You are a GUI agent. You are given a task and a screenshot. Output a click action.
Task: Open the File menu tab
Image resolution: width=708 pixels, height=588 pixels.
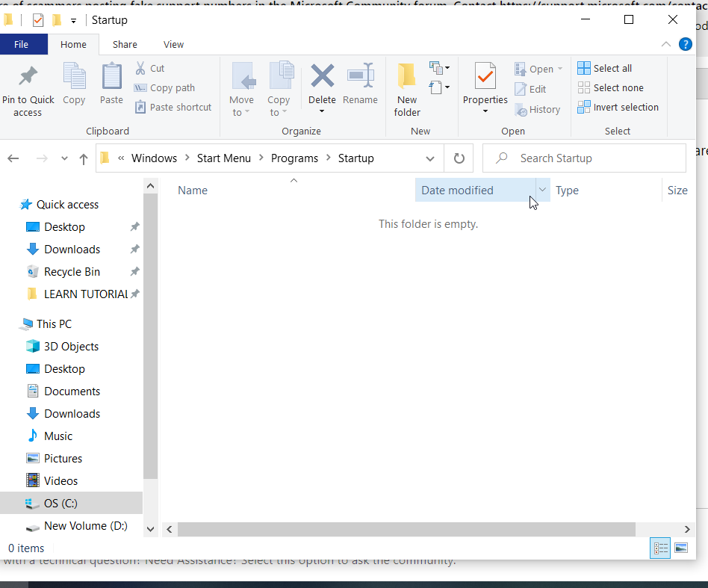(x=21, y=44)
